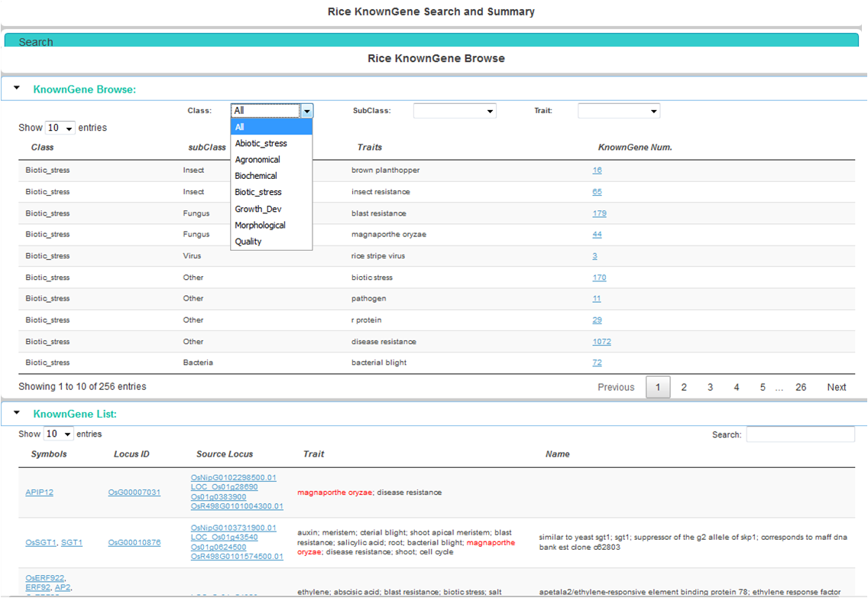Open source locus LOC_Os01g43540
Screen dimensions: 868x598
click(x=224, y=538)
